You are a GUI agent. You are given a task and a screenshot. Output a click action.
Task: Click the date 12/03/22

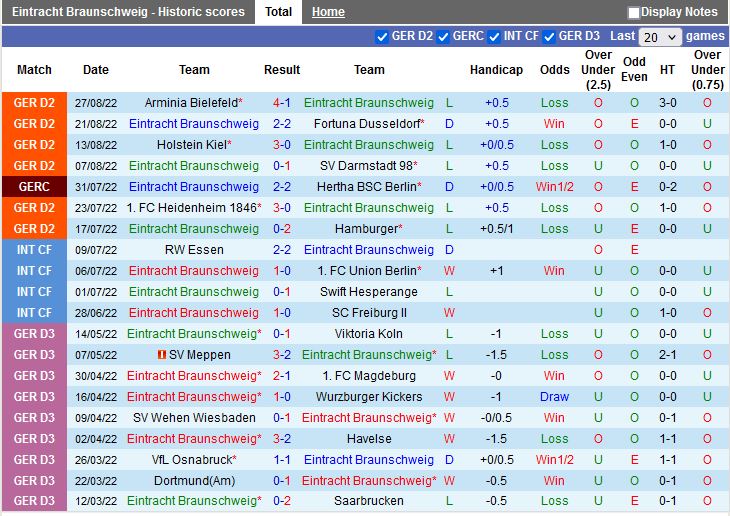pos(96,501)
